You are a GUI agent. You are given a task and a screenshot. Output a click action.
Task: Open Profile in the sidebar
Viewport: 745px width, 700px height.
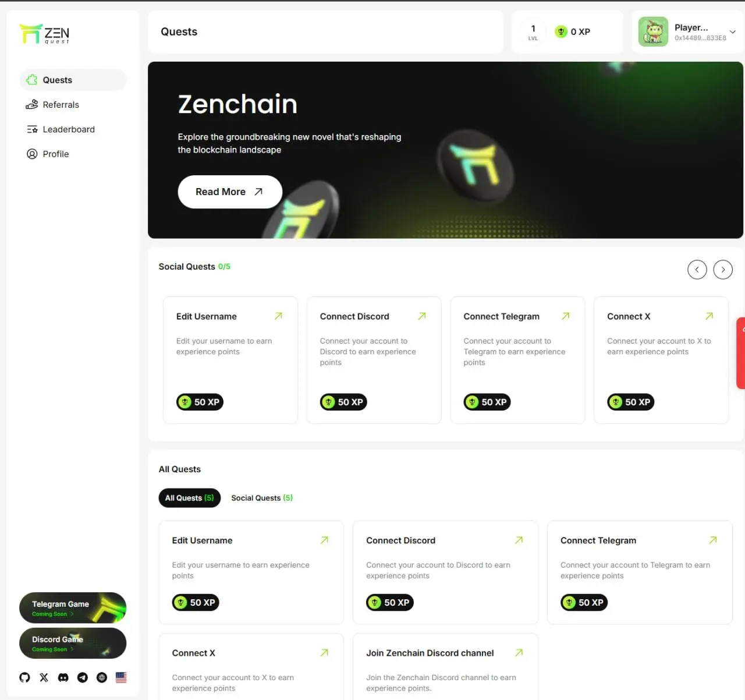(73, 154)
